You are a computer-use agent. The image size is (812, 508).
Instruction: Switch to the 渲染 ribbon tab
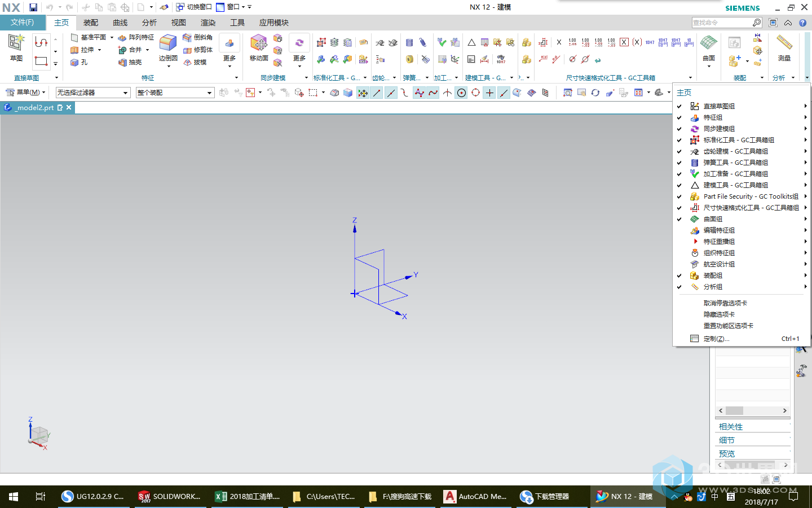208,23
